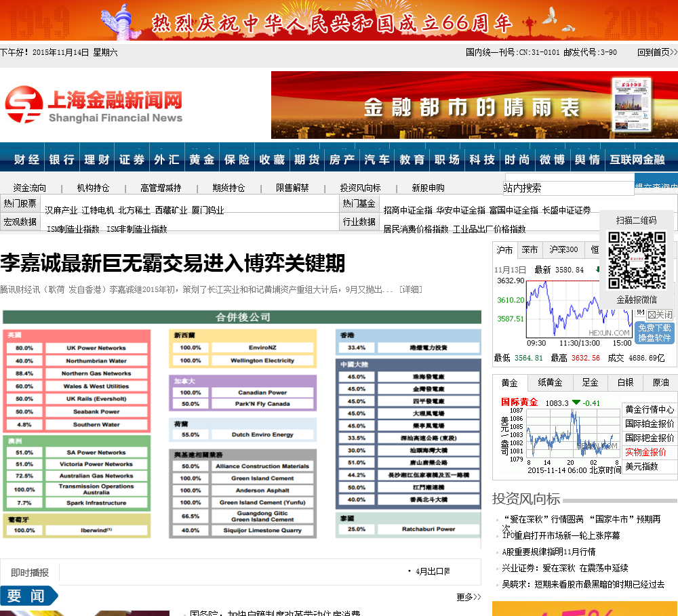Select the 行业数据 tab
Viewport: 678px width, 616px height.
click(359, 222)
